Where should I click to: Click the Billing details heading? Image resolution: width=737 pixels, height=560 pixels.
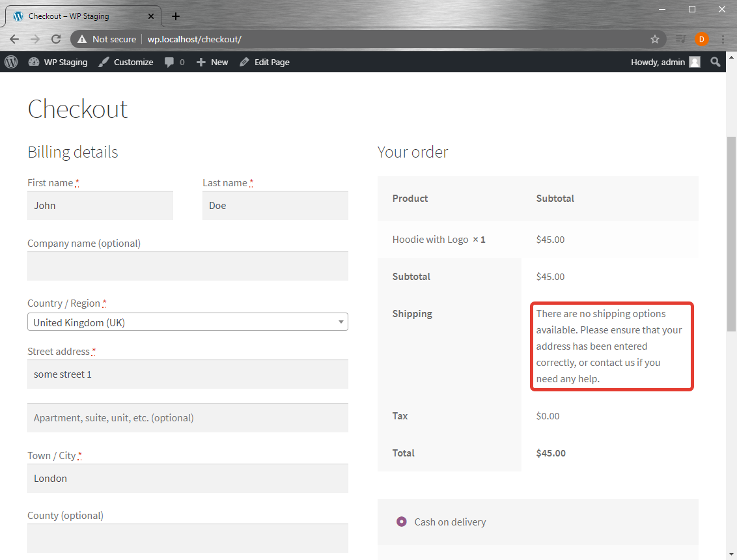(x=73, y=152)
